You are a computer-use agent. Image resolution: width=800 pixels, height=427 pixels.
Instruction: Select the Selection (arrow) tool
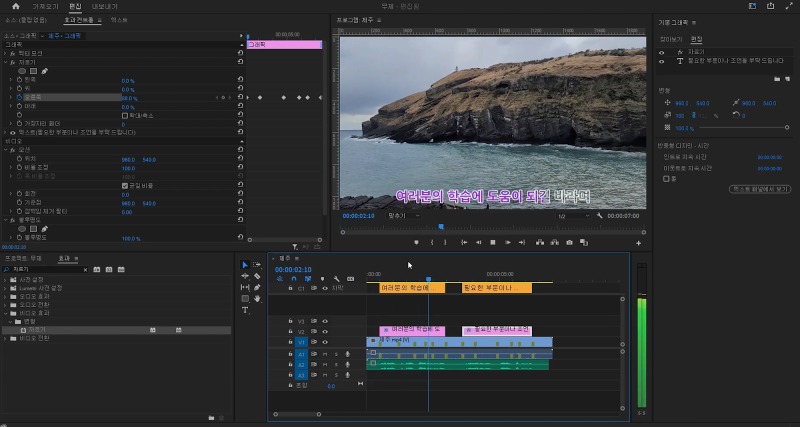click(245, 264)
